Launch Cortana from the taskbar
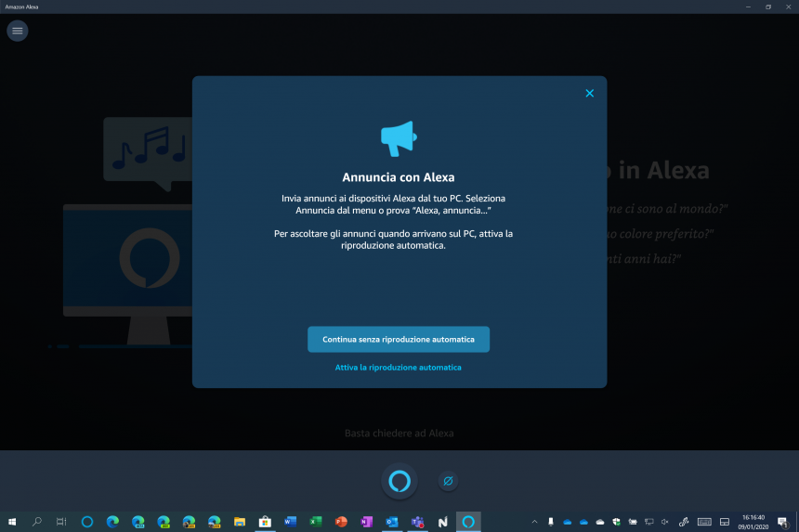 (87, 522)
